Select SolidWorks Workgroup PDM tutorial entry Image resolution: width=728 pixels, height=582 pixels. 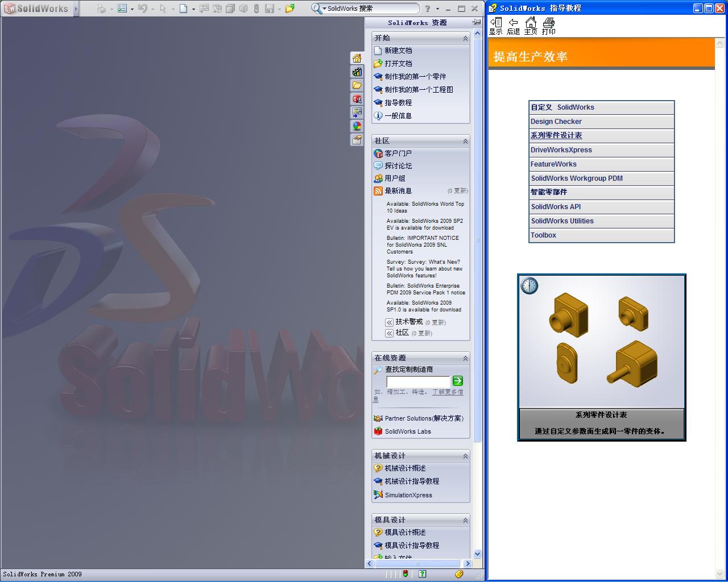(x=602, y=178)
